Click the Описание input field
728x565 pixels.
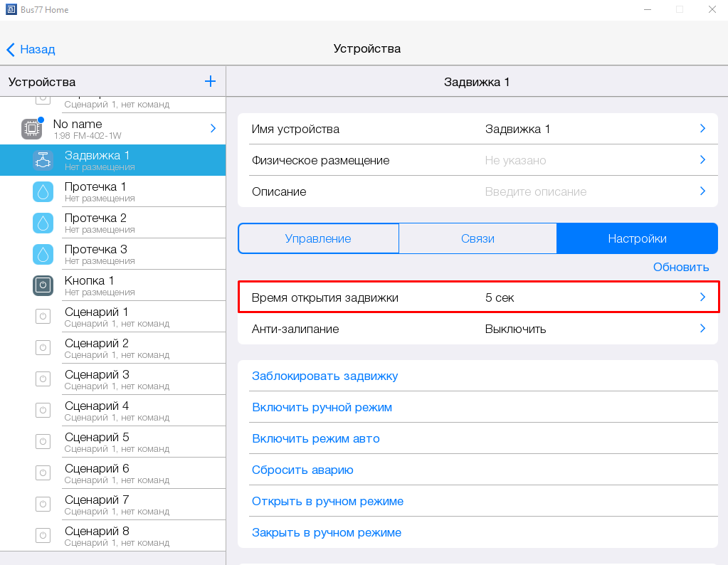coord(535,191)
